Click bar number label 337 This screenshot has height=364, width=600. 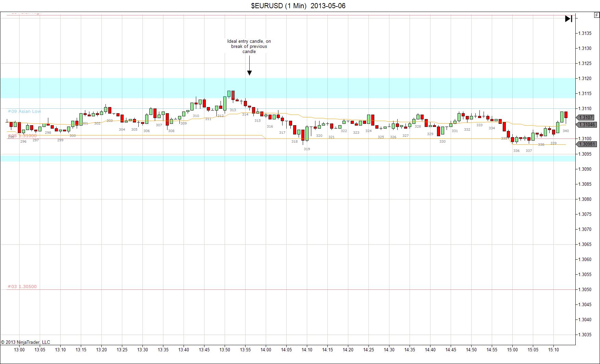(x=529, y=151)
